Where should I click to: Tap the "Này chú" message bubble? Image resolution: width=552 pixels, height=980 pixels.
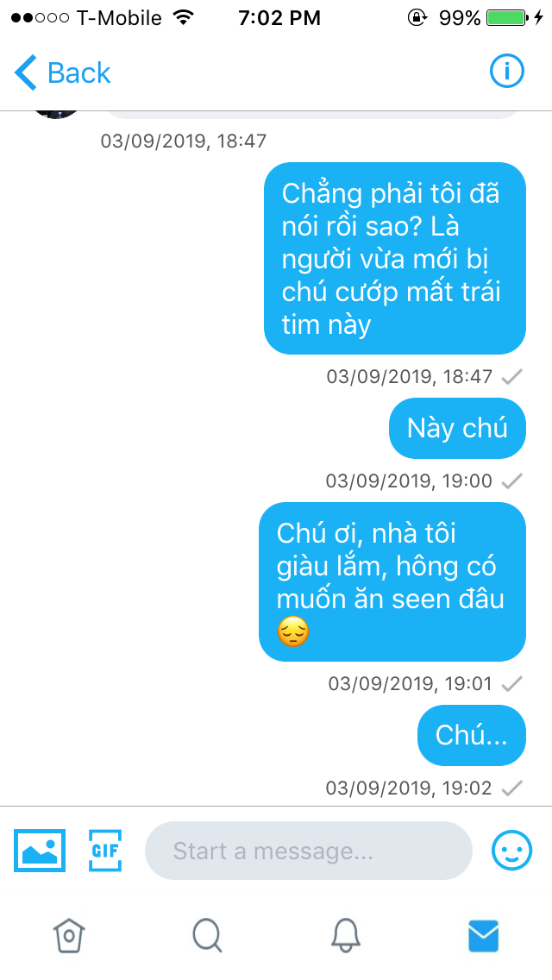coord(457,428)
